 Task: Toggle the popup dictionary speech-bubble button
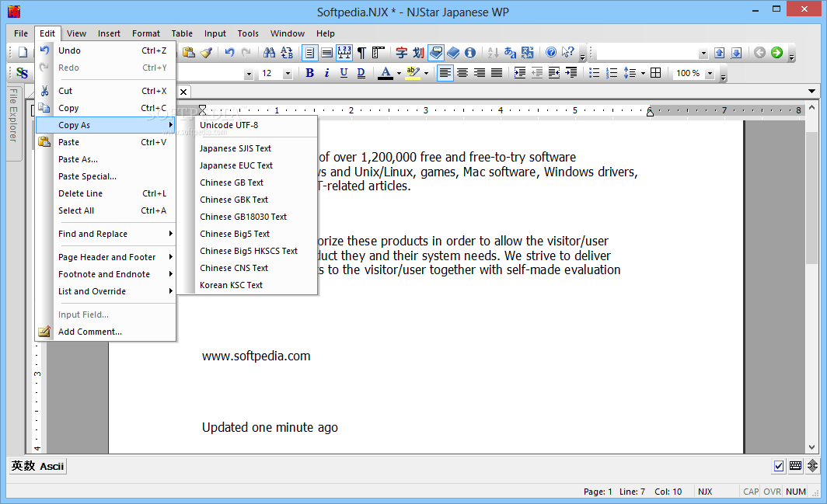pyautogui.click(x=435, y=52)
